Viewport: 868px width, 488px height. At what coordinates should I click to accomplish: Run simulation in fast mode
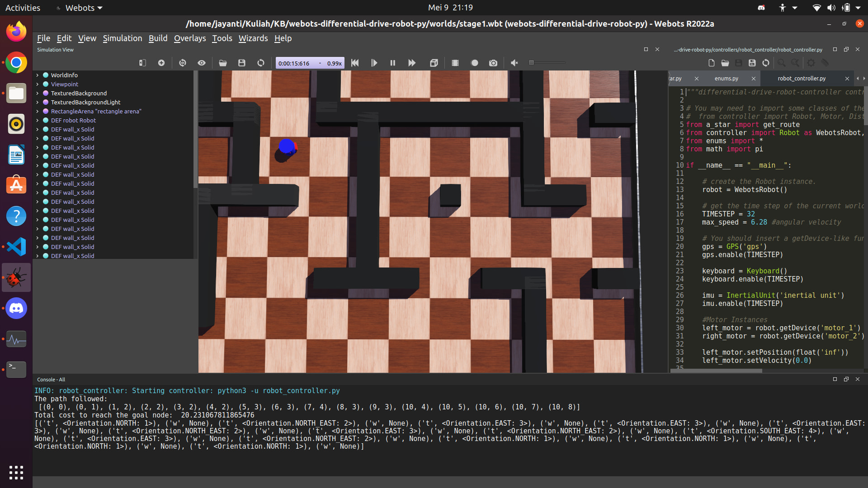[x=411, y=63]
